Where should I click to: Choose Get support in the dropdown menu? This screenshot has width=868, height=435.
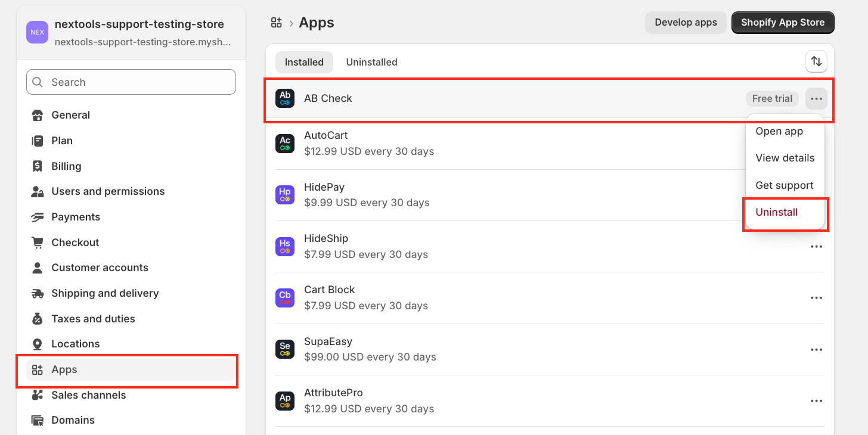click(x=784, y=185)
